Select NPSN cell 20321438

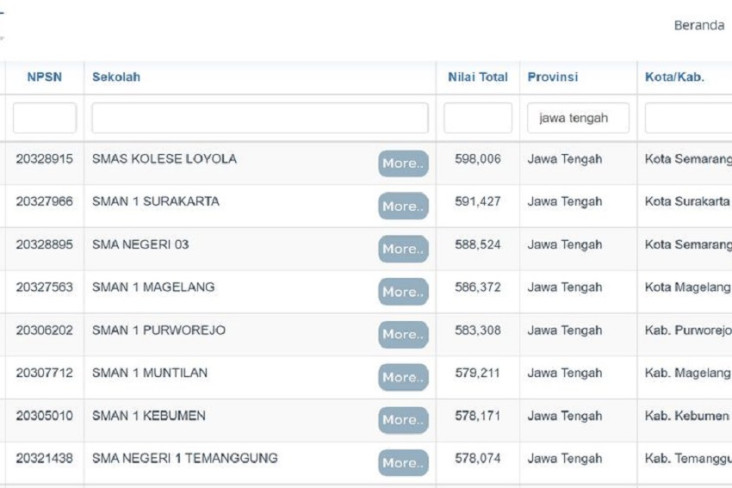coord(44,458)
